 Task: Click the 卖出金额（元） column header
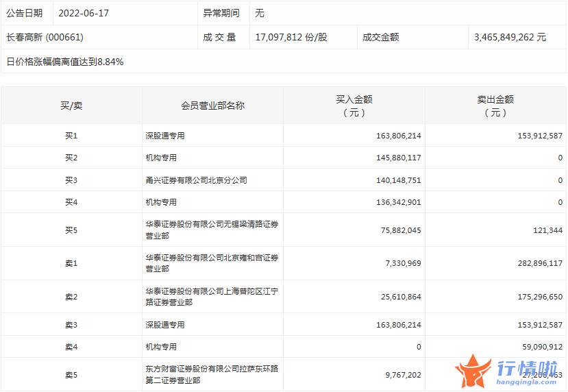tap(495, 106)
